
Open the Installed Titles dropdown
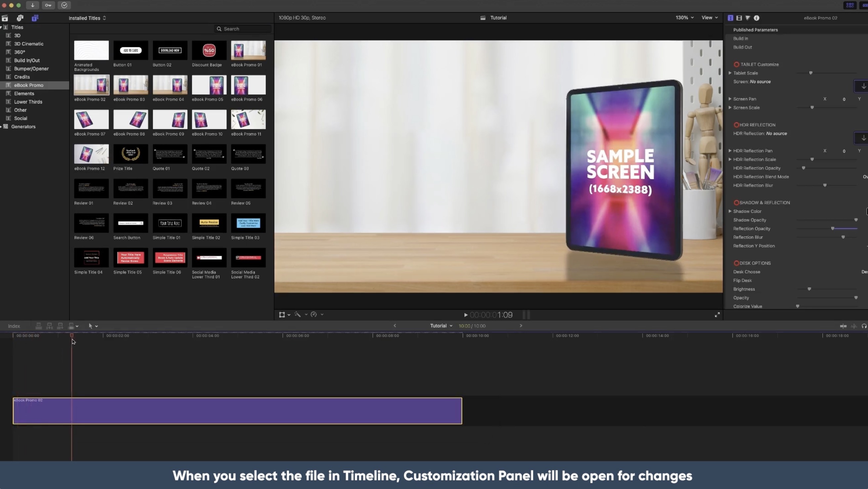[x=87, y=18]
